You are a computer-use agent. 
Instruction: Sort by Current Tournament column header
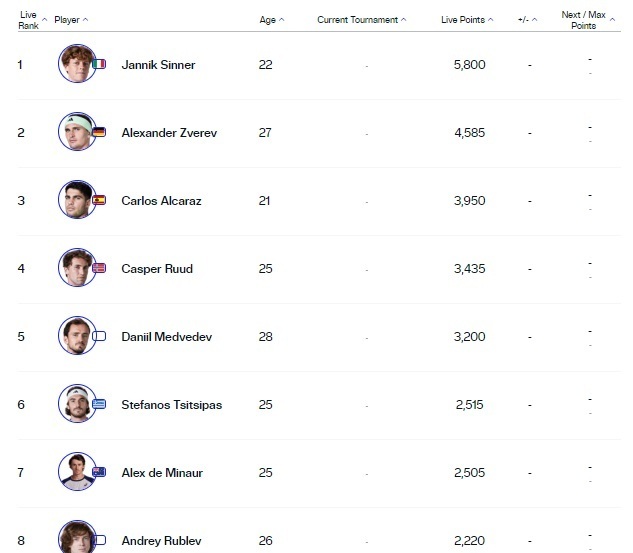click(362, 20)
